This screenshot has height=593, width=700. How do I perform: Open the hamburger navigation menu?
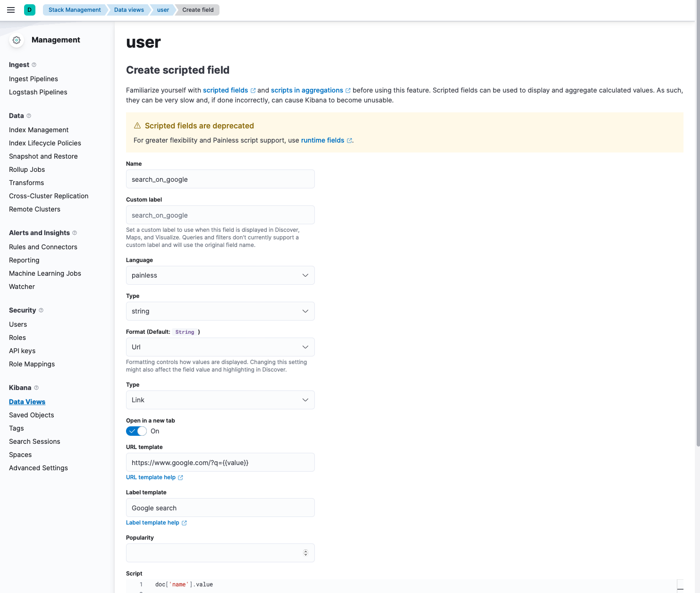click(x=11, y=10)
